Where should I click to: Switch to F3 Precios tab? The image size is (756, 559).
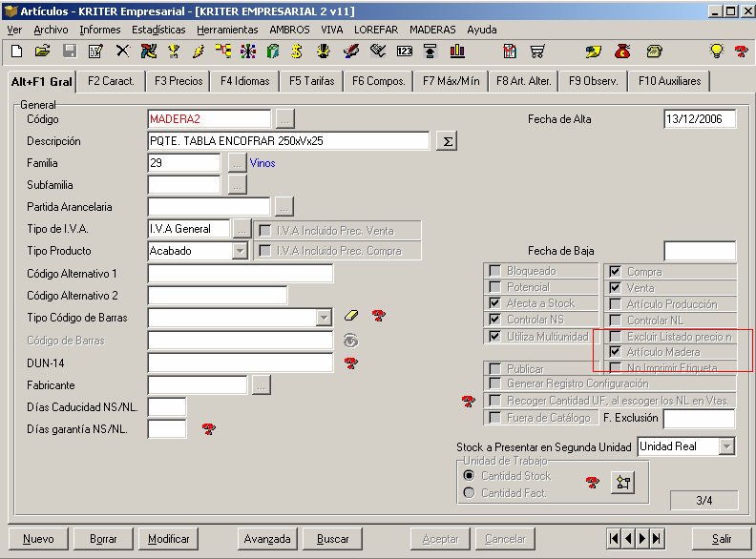click(178, 81)
